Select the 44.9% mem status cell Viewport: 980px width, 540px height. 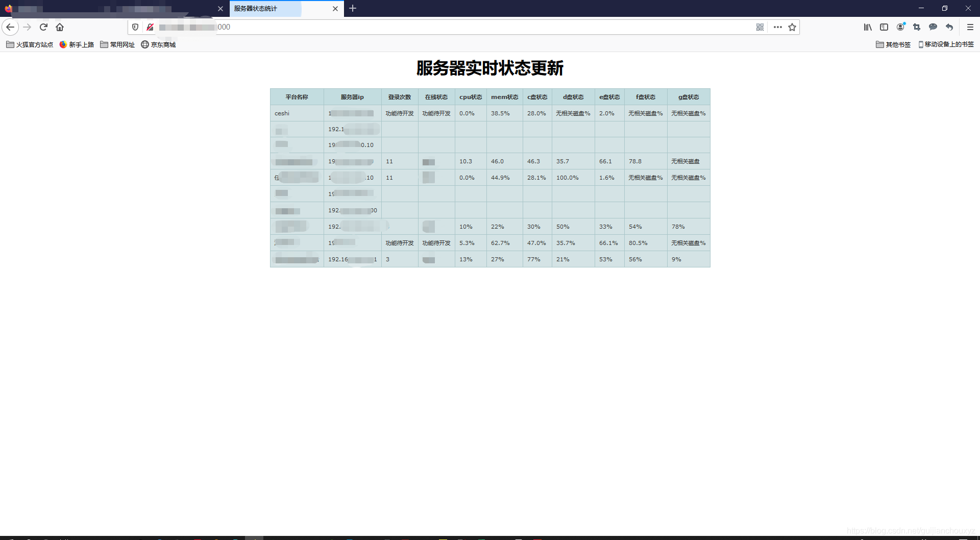pyautogui.click(x=505, y=178)
